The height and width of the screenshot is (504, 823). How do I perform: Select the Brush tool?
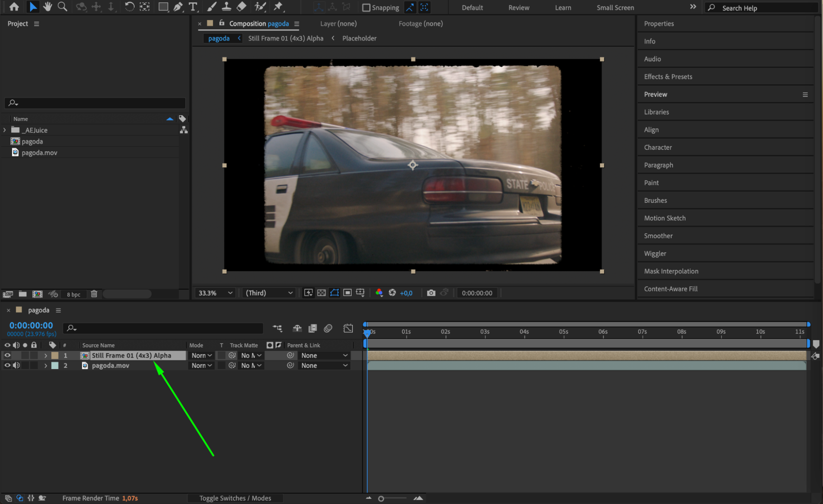[x=212, y=7]
